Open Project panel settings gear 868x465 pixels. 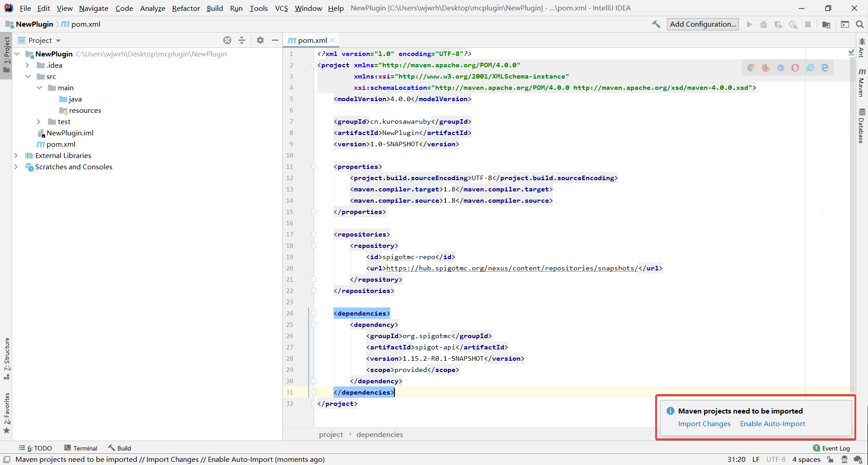point(260,40)
